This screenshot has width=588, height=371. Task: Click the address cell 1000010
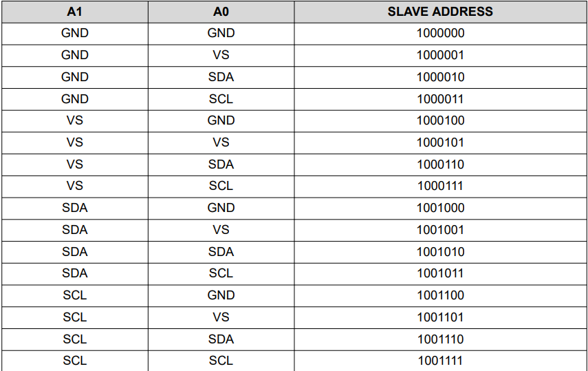[440, 77]
